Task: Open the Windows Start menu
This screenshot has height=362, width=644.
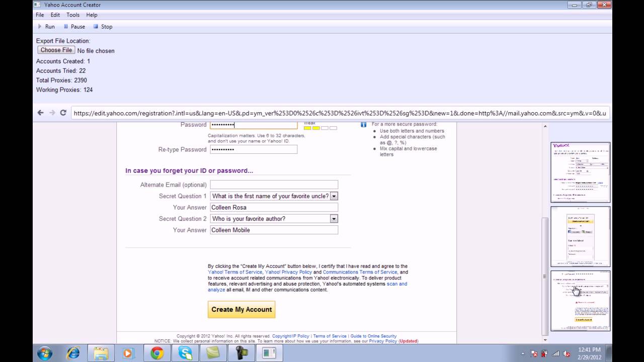Action: [x=45, y=353]
